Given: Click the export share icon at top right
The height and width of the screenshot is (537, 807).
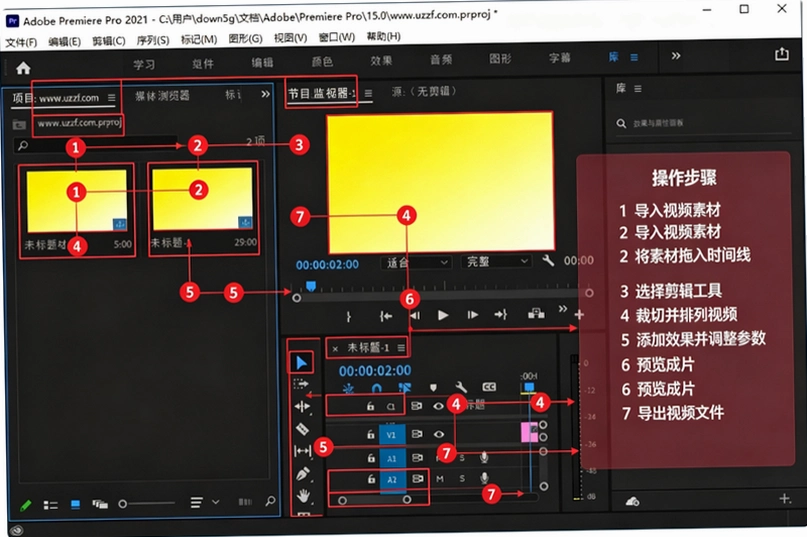Looking at the screenshot, I should [782, 54].
